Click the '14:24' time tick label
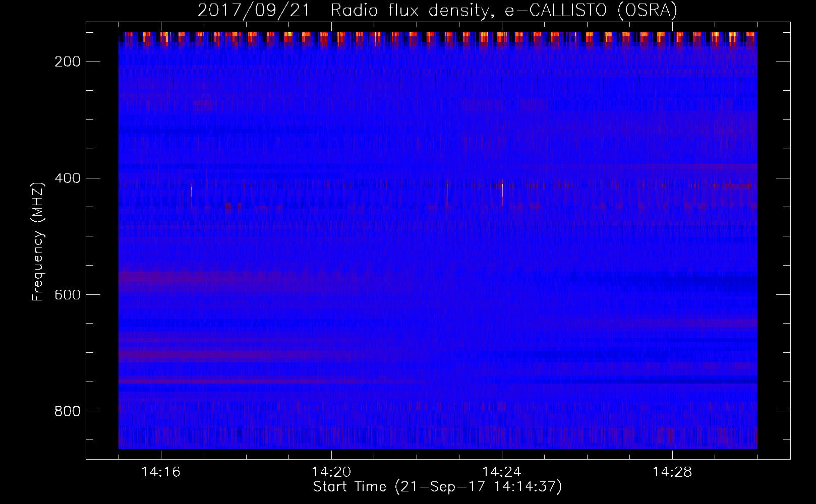This screenshot has height=504, width=816. tap(502, 472)
